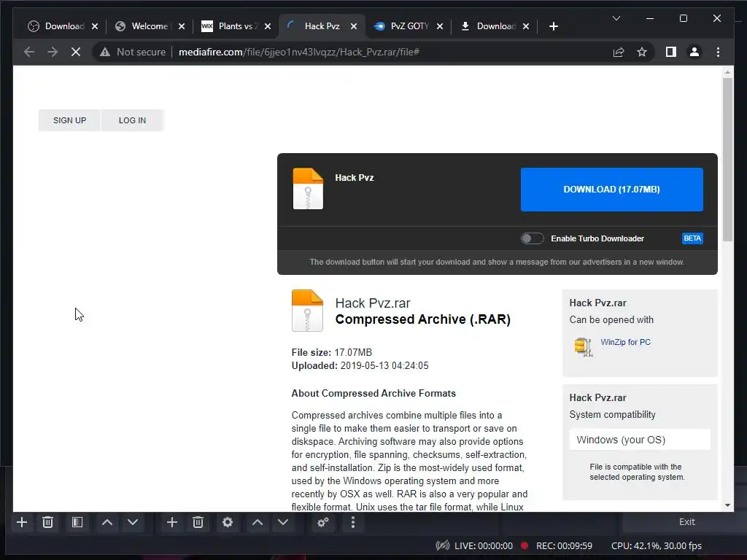Open the browser side panel

click(x=671, y=52)
